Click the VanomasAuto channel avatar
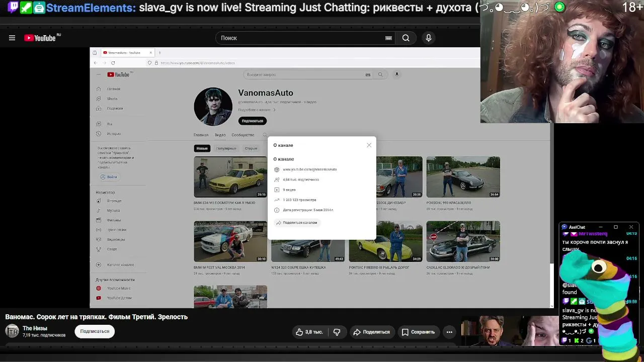The height and width of the screenshot is (362, 644). [213, 107]
